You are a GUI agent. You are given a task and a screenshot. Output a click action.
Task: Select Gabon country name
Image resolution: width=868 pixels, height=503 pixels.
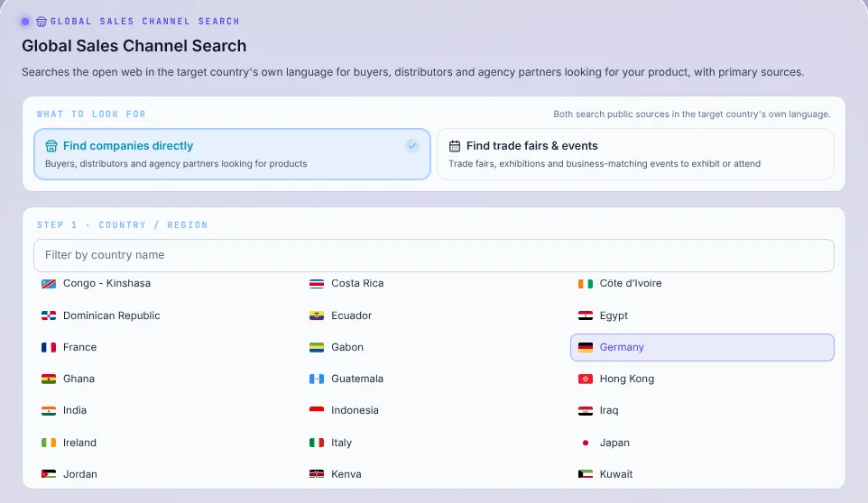pos(347,347)
